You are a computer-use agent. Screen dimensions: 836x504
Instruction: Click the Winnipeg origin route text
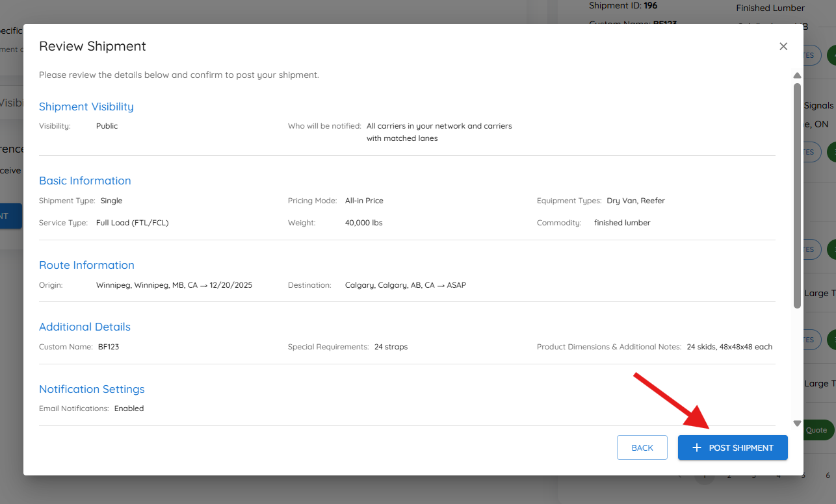pos(174,285)
